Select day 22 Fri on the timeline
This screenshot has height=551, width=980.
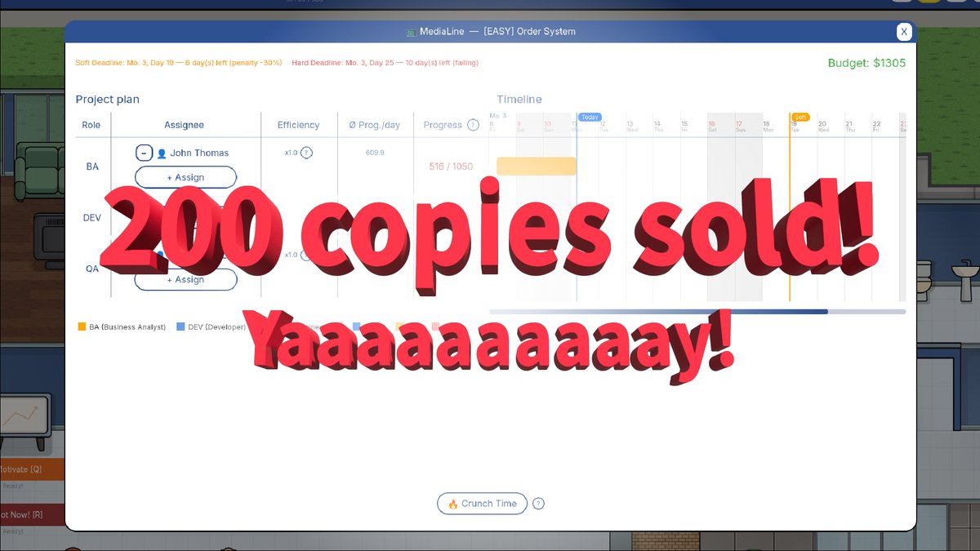pos(876,127)
